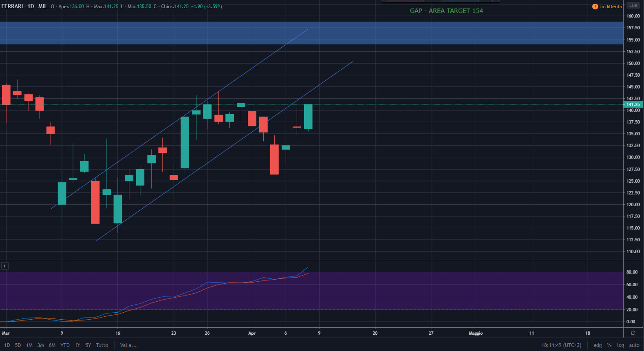Open chart settings gear icon
This screenshot has width=644, height=351.
pyautogui.click(x=633, y=333)
